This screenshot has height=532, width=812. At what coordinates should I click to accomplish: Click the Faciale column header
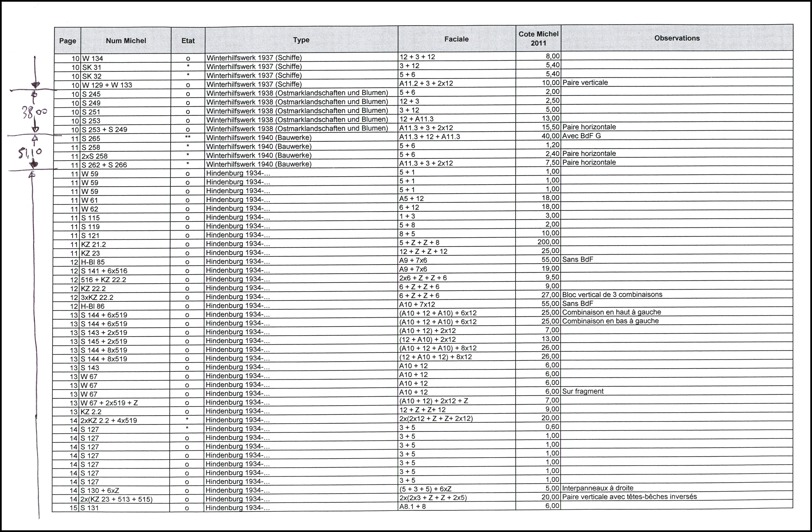point(456,39)
